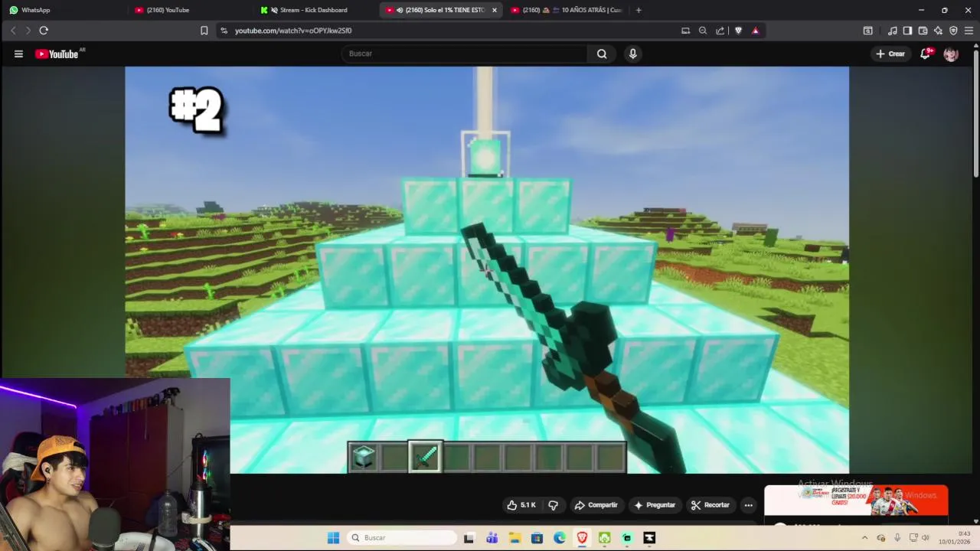Open the ad thumbnail with soccer players
Viewport: 980px width, 551px height.
click(x=856, y=500)
